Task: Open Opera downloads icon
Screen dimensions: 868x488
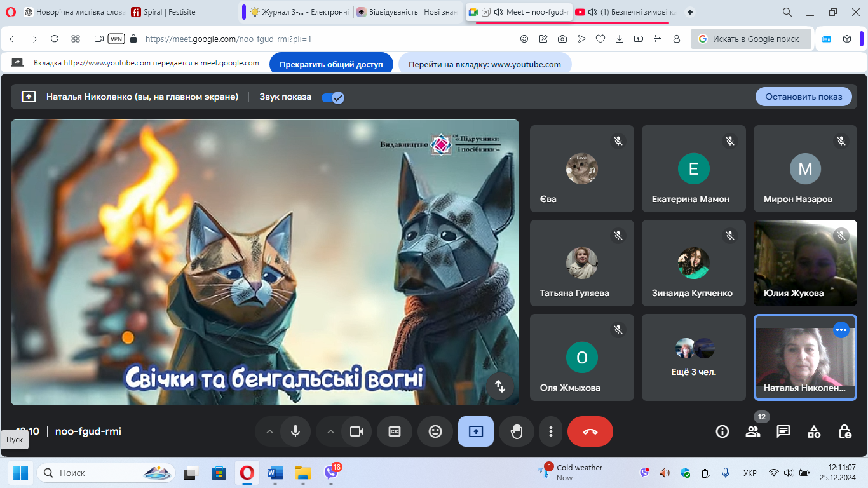Action: tap(620, 39)
